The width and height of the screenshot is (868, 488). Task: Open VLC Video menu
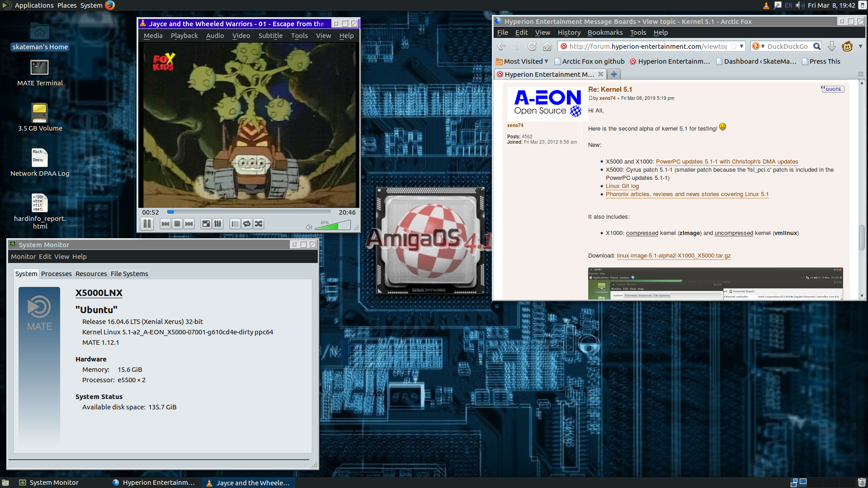pyautogui.click(x=241, y=36)
